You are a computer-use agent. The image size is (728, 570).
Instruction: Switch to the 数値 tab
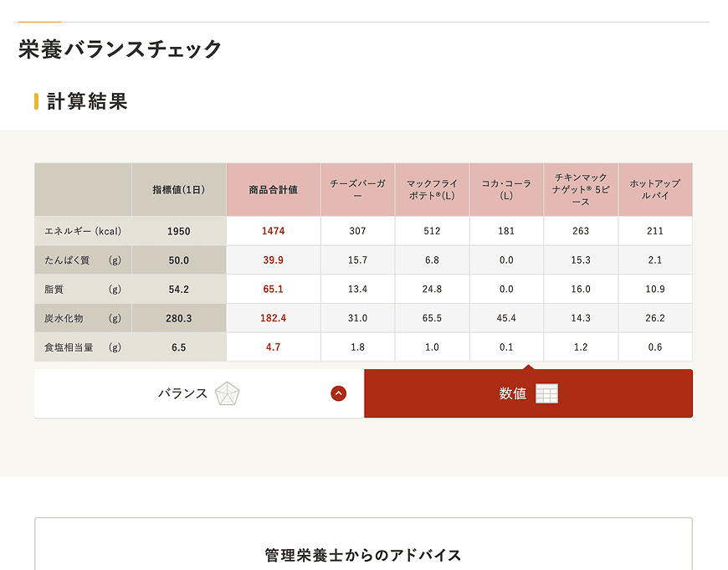pyautogui.click(x=528, y=393)
